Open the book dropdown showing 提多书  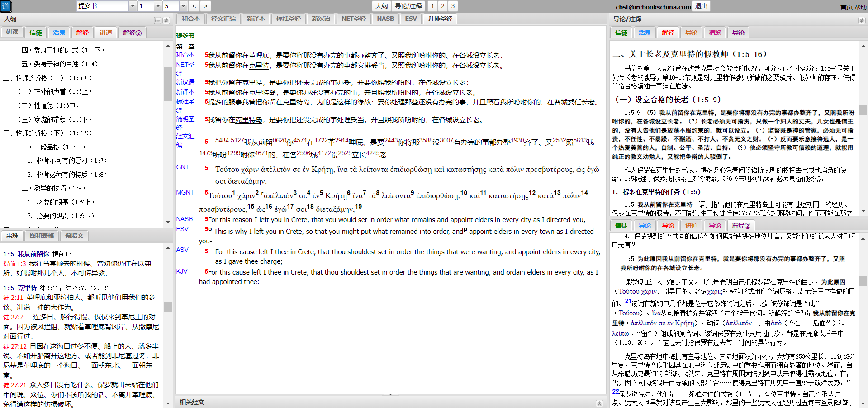[x=133, y=6]
